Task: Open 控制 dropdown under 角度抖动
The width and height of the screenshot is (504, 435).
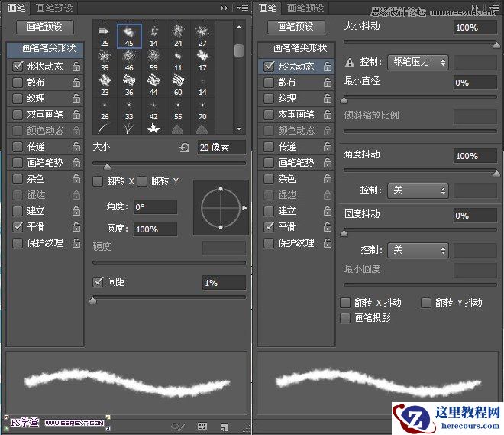Action: 418,190
